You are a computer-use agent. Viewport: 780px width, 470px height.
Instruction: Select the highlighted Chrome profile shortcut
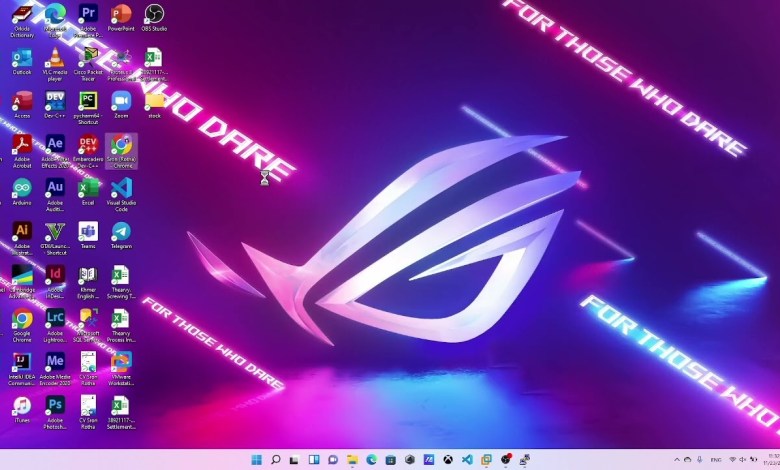[121, 151]
